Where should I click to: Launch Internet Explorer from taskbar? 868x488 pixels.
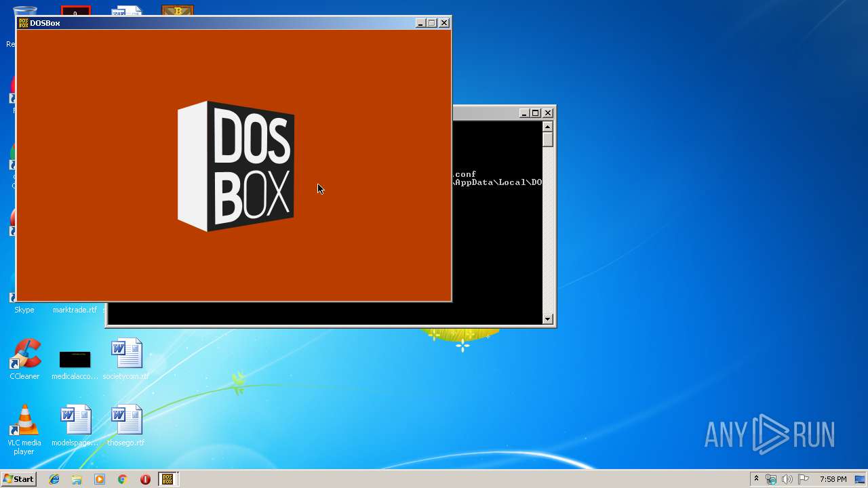(54, 479)
